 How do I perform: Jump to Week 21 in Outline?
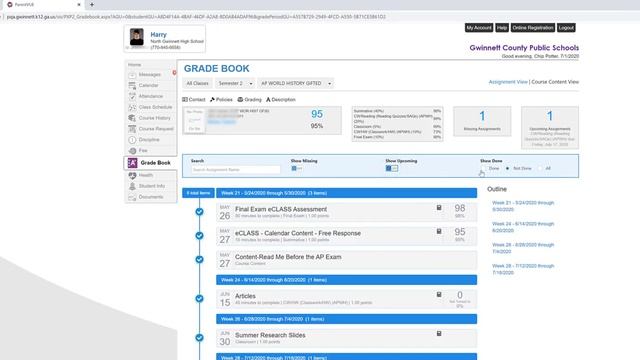coord(523,206)
